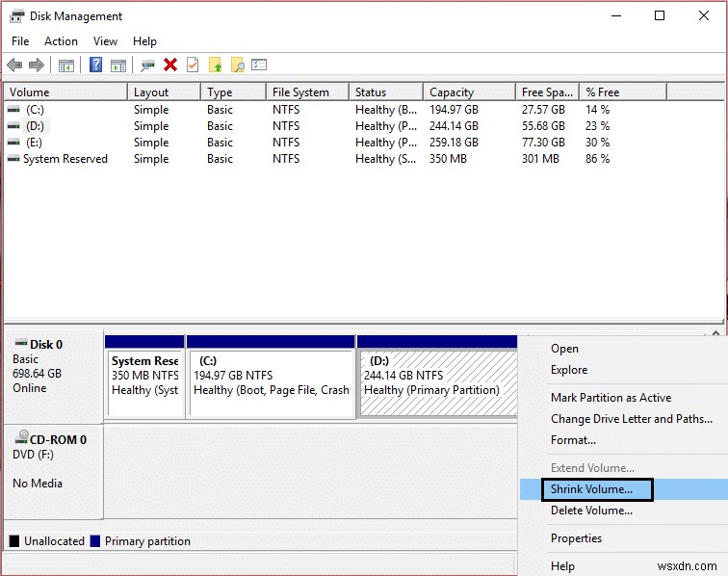
Task: Select the (E:) volume row
Action: point(34,143)
